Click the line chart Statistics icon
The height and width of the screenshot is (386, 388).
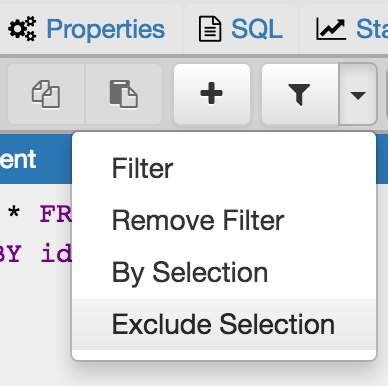[x=331, y=29]
